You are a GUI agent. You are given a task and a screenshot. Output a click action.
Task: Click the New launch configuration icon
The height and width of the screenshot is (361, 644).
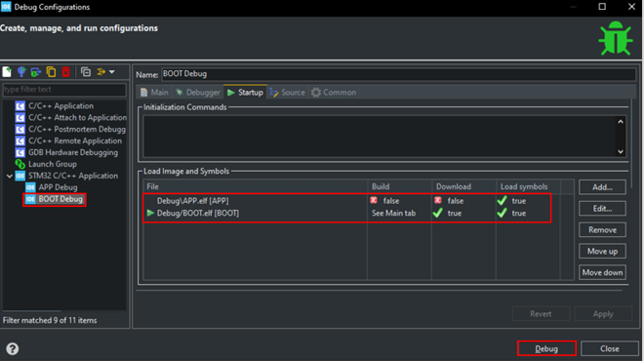tap(7, 72)
